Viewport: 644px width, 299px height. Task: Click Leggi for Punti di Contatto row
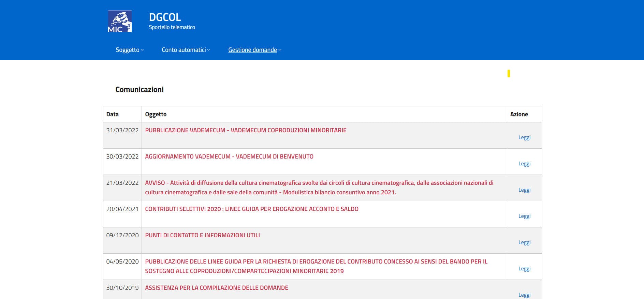coord(524,242)
